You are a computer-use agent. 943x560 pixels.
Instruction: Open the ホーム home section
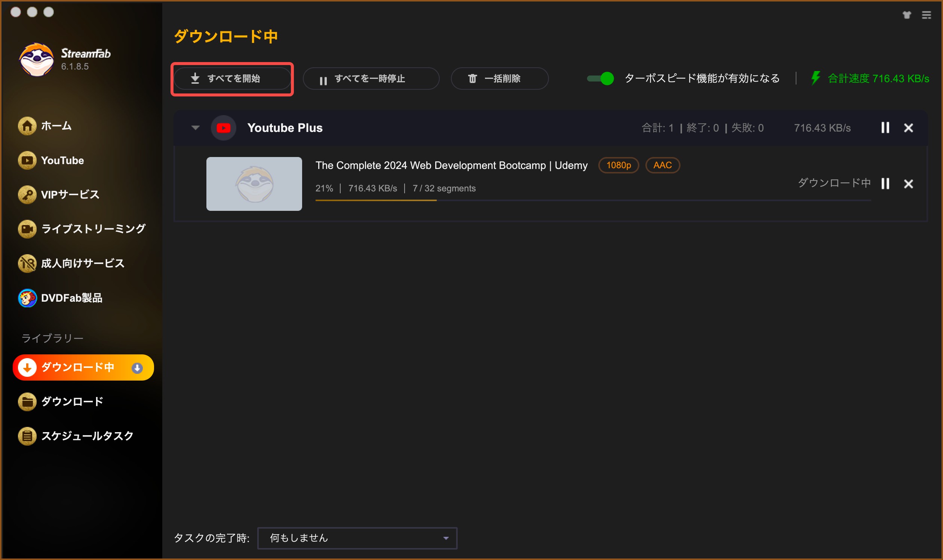point(45,126)
